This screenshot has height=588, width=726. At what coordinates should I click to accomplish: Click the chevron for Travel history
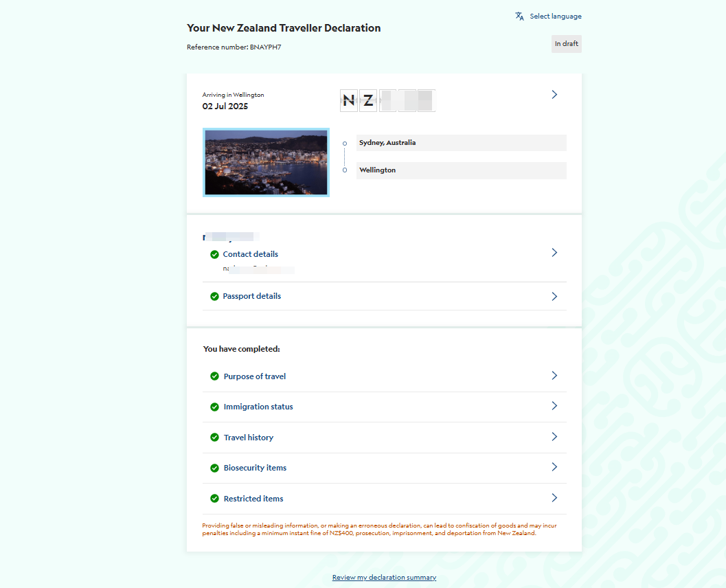(554, 437)
